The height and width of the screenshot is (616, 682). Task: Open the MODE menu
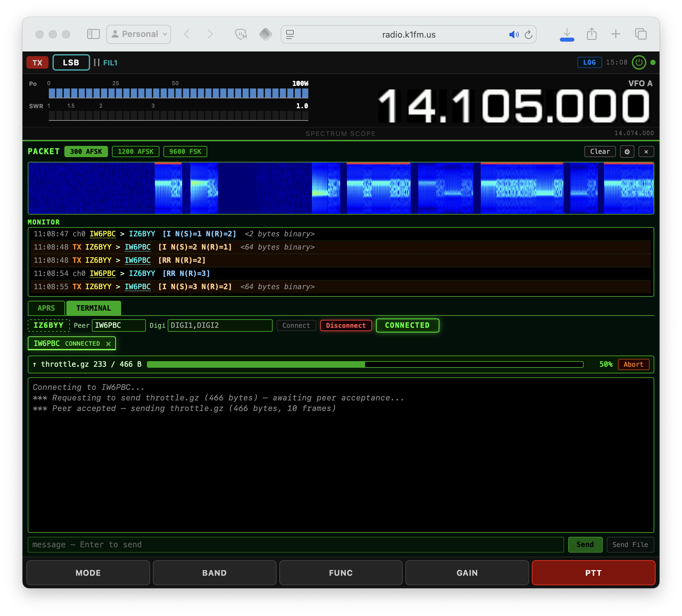click(88, 572)
